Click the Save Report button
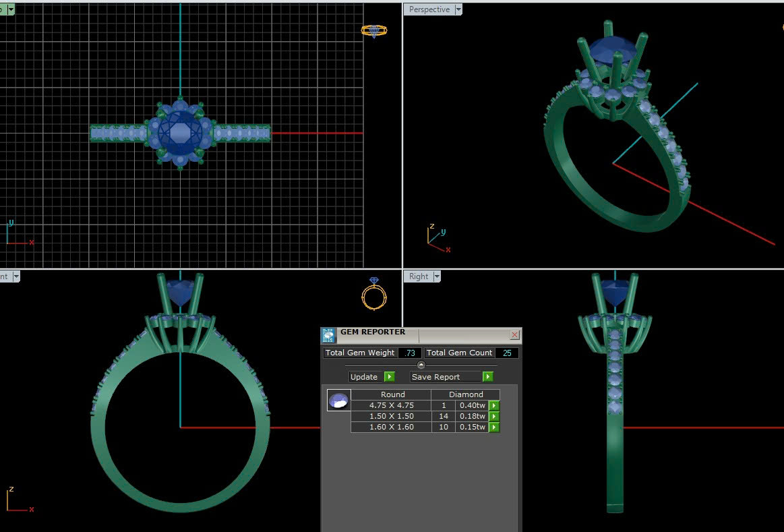The image size is (784, 532). (x=445, y=377)
